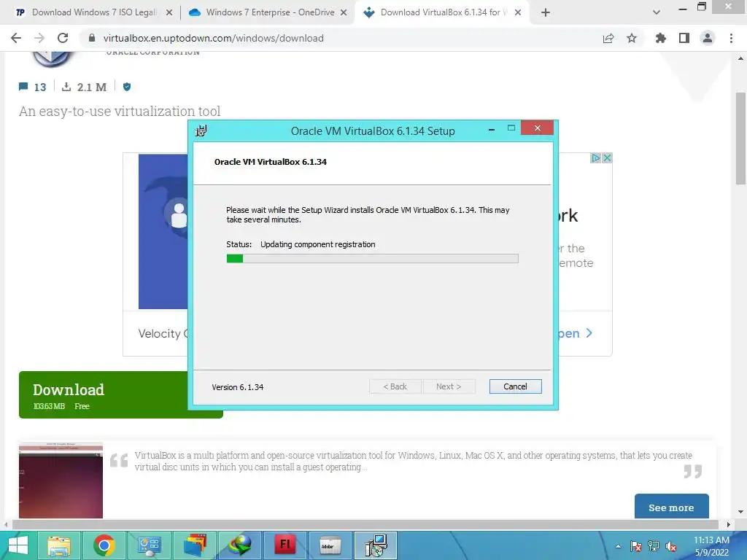Close the advertisement with its X icon

607,157
